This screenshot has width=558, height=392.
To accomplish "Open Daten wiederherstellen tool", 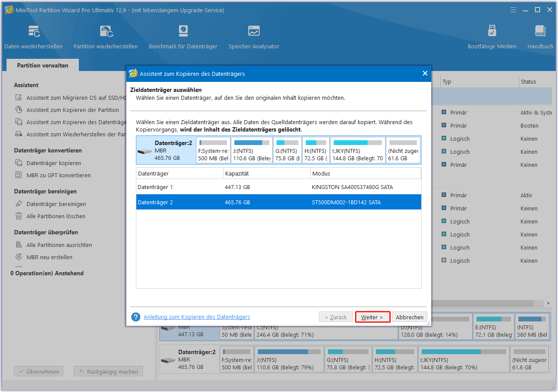I will pyautogui.click(x=34, y=37).
